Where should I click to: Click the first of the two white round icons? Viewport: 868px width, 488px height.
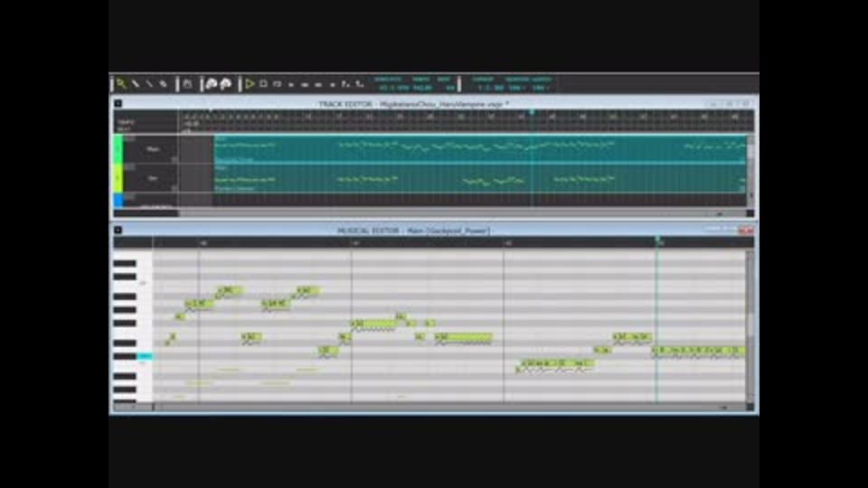tap(212, 84)
